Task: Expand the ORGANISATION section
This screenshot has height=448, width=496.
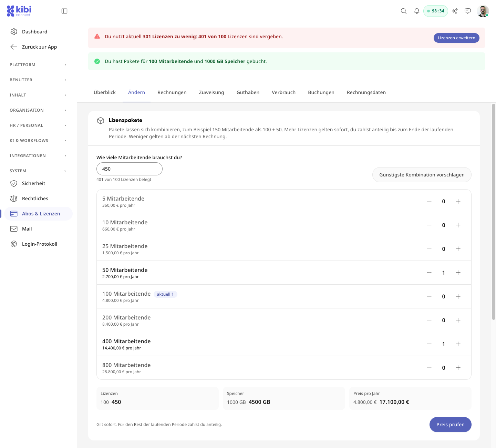Action: click(x=38, y=110)
